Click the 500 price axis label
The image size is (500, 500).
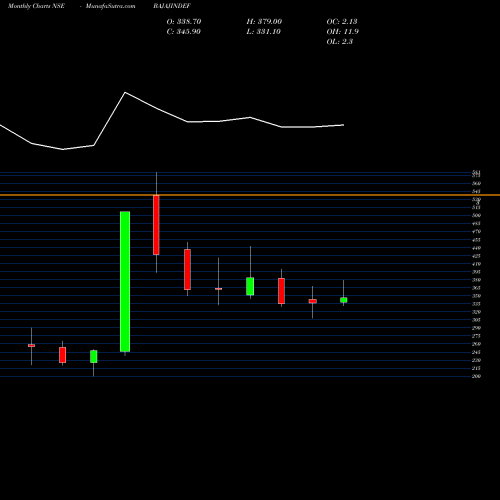476,215
